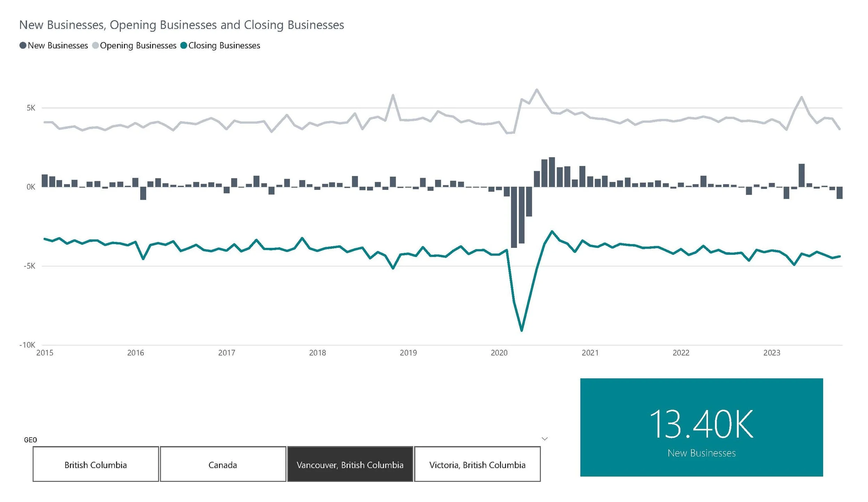This screenshot has width=868, height=502.
Task: Click the highest Opening Businesses peak in 2020
Action: point(537,90)
